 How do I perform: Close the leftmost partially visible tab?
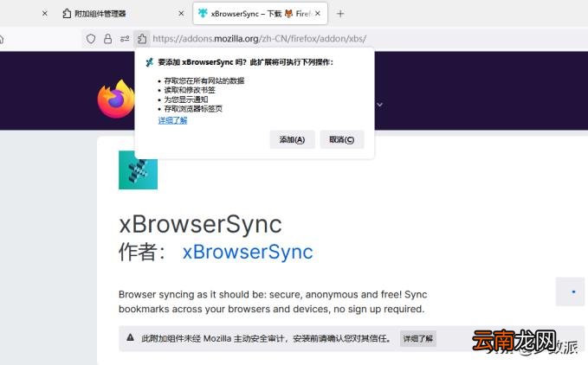click(45, 14)
